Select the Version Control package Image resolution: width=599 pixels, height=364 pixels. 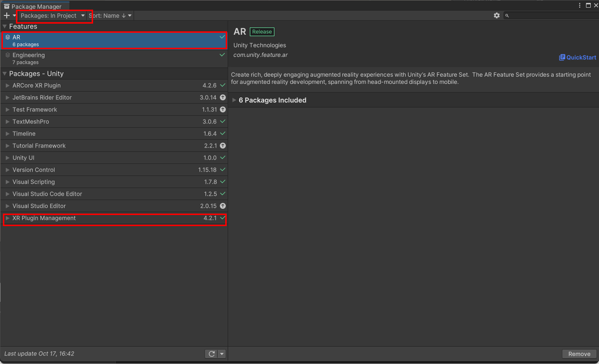click(114, 170)
